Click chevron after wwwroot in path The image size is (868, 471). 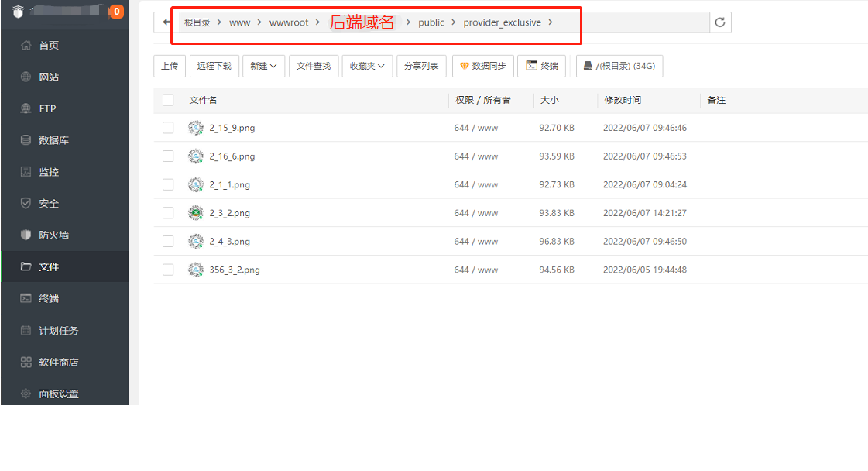click(x=317, y=22)
